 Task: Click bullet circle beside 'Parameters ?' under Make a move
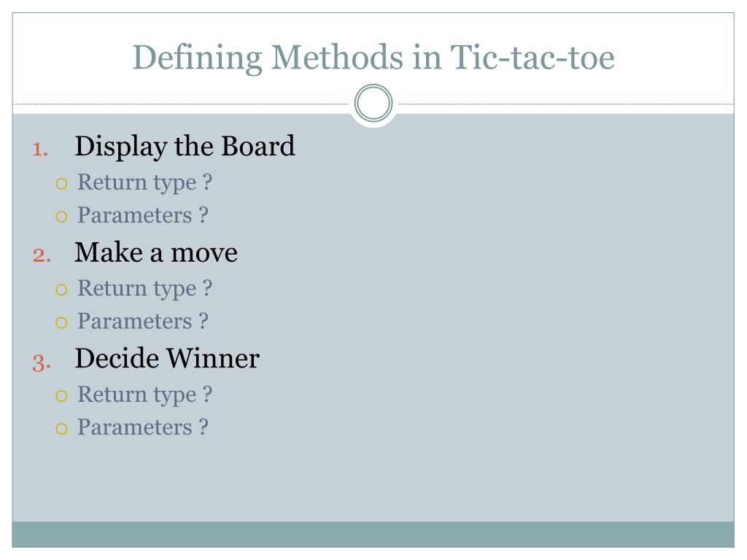(61, 323)
